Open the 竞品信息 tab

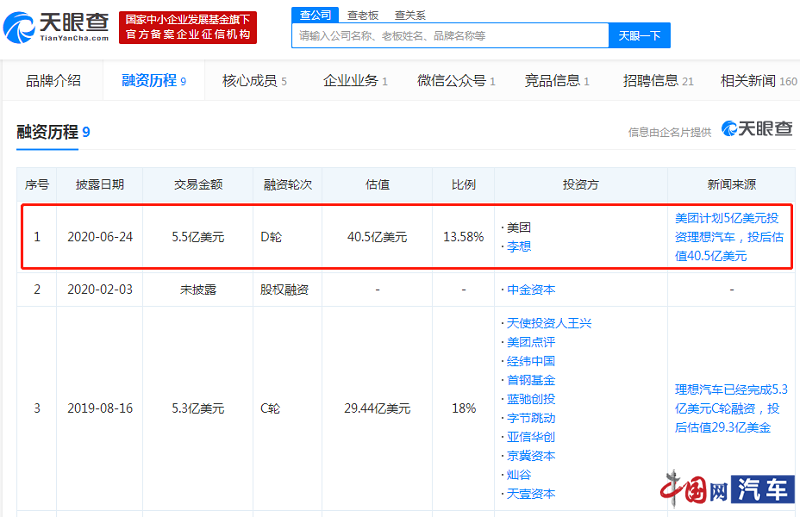pyautogui.click(x=557, y=81)
